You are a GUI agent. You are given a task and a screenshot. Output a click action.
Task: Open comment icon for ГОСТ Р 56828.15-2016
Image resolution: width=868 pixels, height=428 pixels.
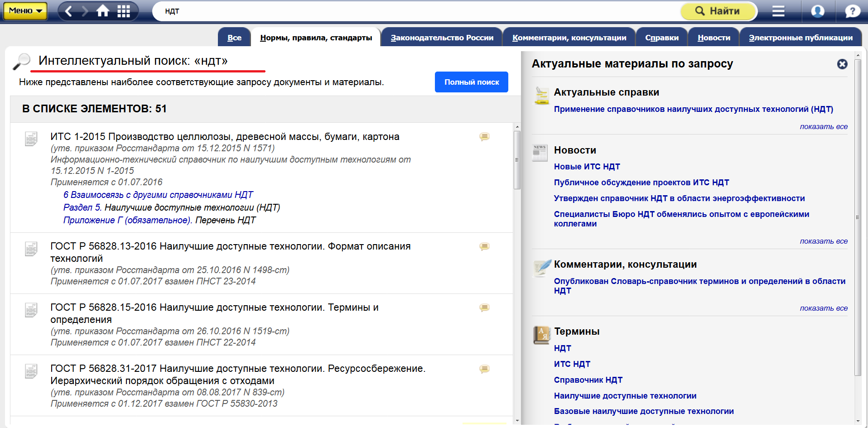click(x=484, y=308)
